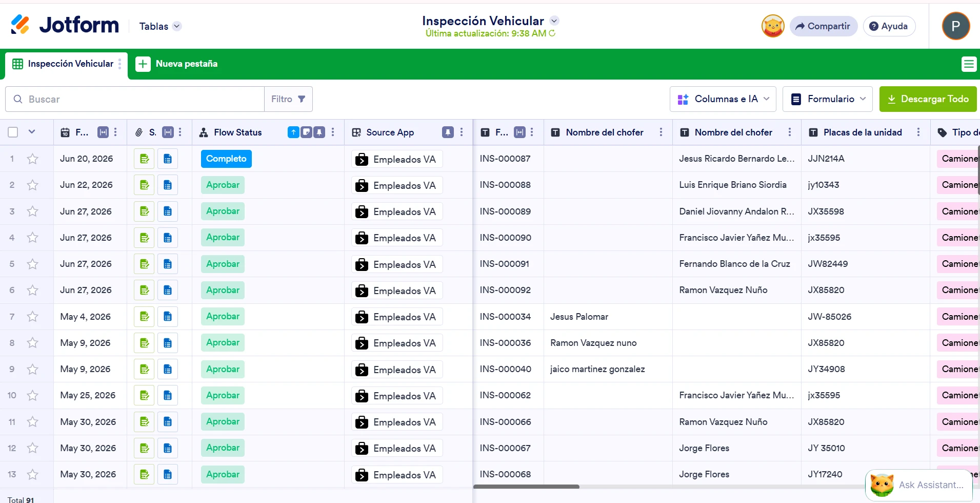Toggle the star on row 4
Image resolution: width=980 pixels, height=503 pixels.
(x=33, y=238)
